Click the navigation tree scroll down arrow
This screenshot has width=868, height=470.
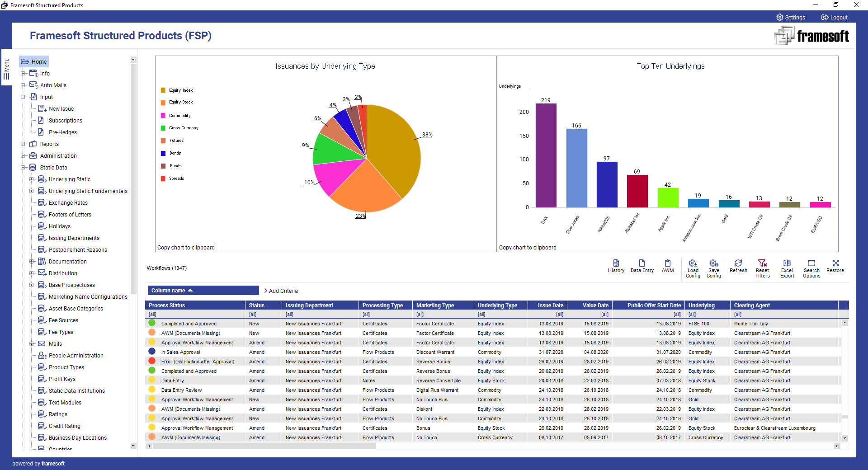(133, 446)
